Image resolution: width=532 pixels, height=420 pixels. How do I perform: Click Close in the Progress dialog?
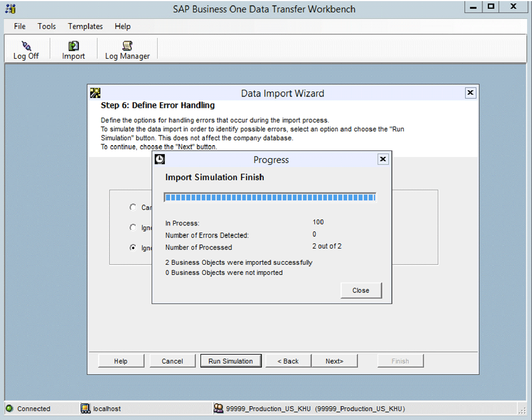(x=361, y=290)
